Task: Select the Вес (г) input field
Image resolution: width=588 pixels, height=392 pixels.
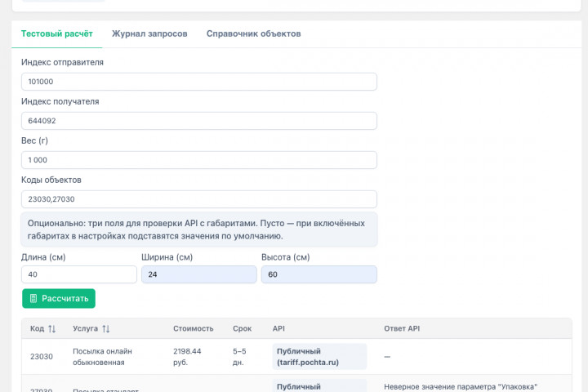Action: click(x=199, y=160)
